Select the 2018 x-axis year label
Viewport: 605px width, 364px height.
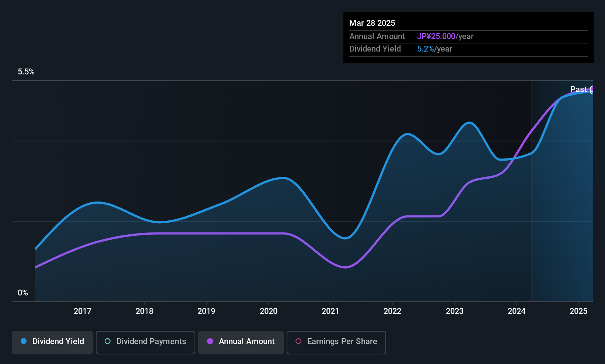point(144,311)
